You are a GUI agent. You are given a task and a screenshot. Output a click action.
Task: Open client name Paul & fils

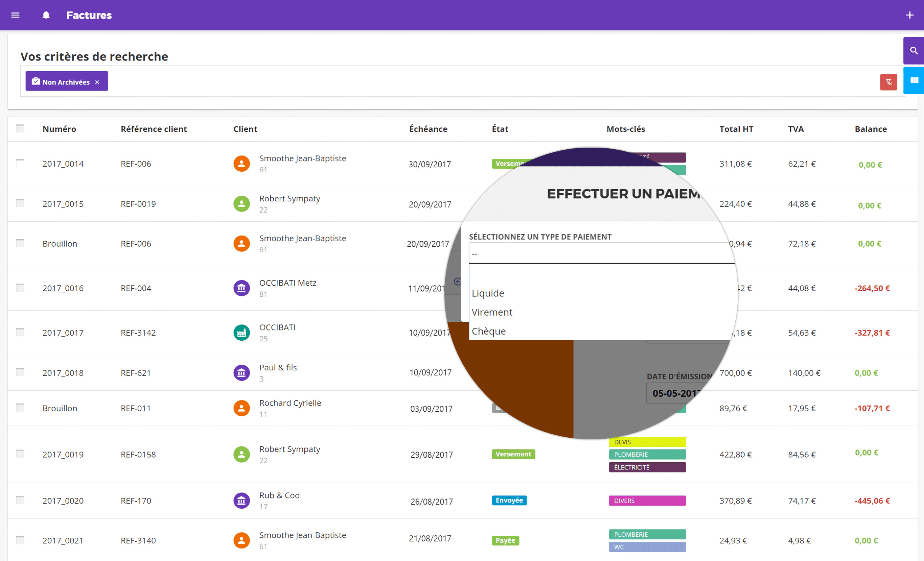click(278, 368)
